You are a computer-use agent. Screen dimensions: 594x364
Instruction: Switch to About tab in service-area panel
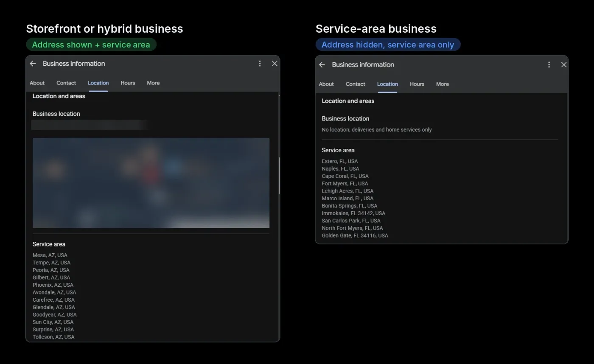pos(326,84)
